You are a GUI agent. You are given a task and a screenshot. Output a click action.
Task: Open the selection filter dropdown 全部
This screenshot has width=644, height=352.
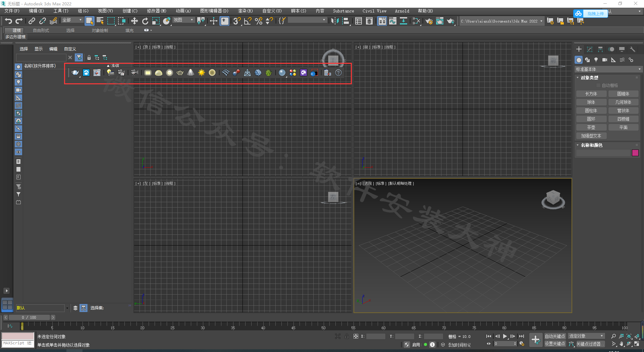(x=72, y=20)
